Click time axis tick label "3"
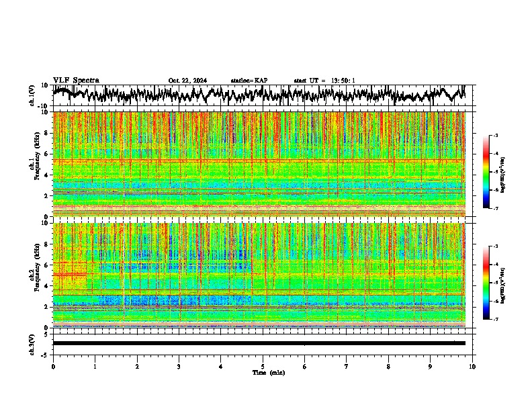Screen dimensions: 532x411 179,367
